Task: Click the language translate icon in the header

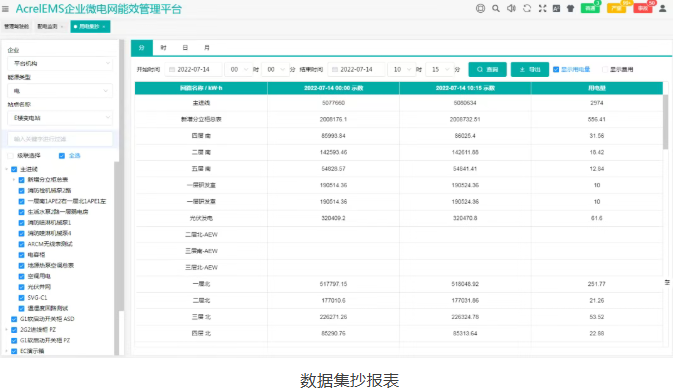Action: 556,8
